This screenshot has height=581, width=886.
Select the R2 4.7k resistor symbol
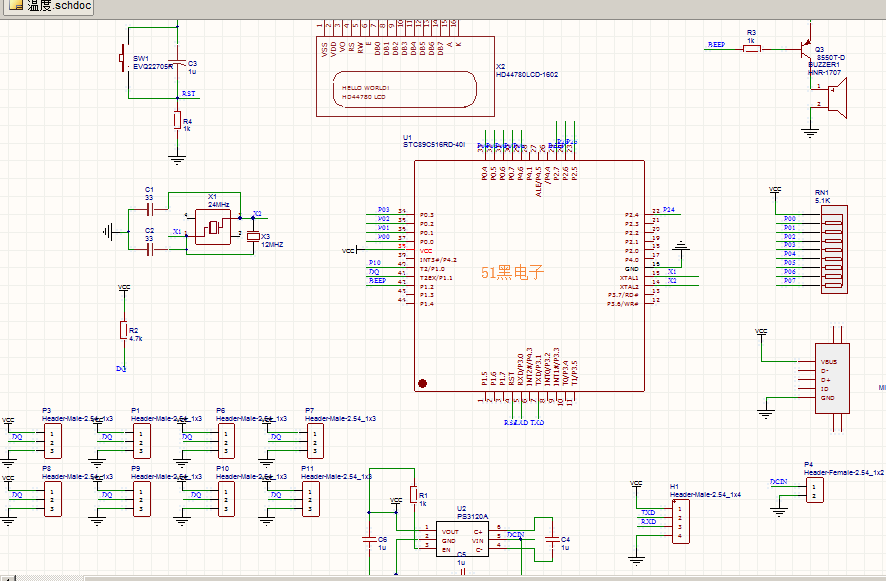(124, 330)
